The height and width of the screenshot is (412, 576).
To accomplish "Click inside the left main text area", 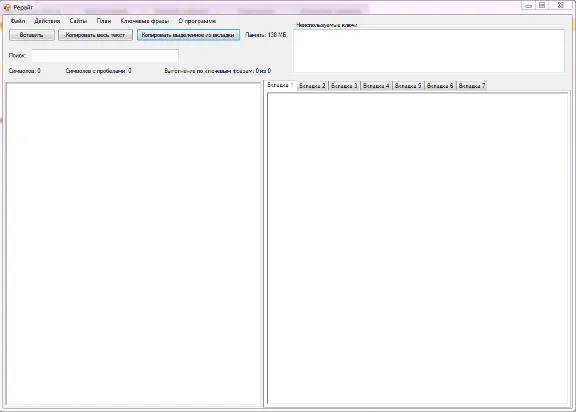I will (133, 244).
